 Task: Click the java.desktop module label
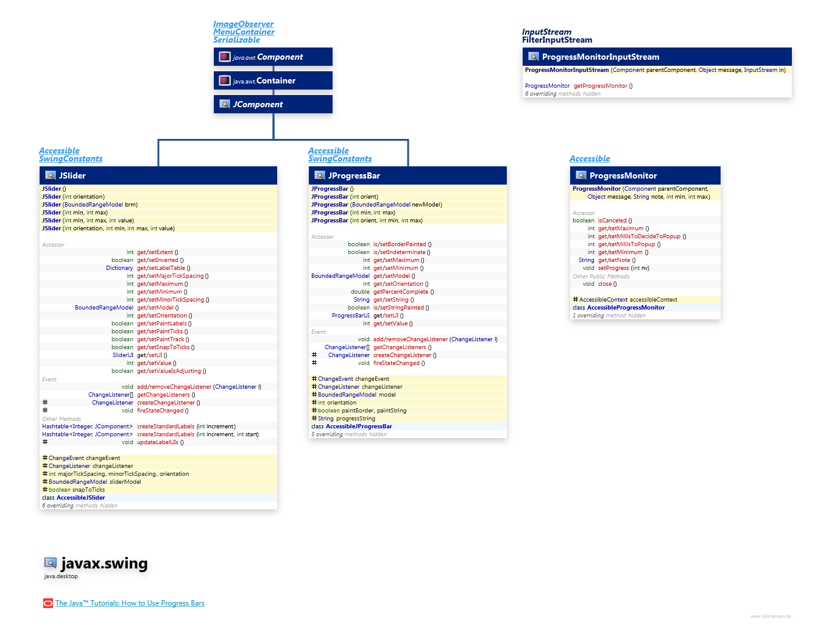click(x=61, y=576)
